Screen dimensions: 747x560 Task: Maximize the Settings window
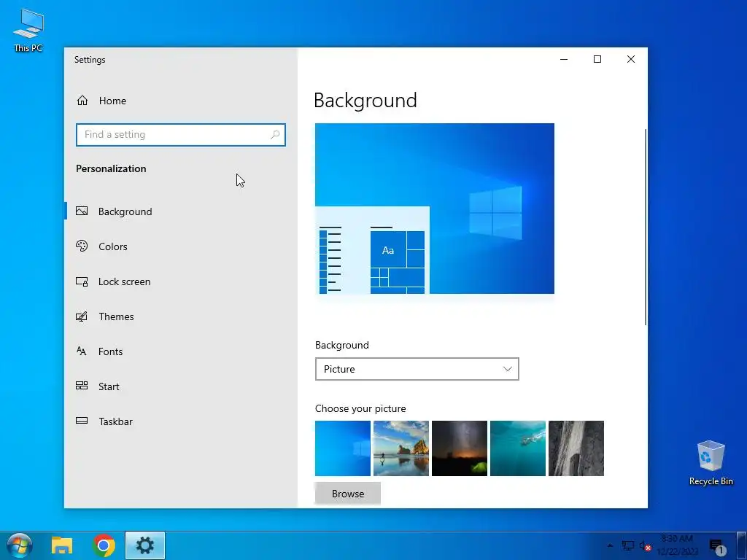click(597, 59)
